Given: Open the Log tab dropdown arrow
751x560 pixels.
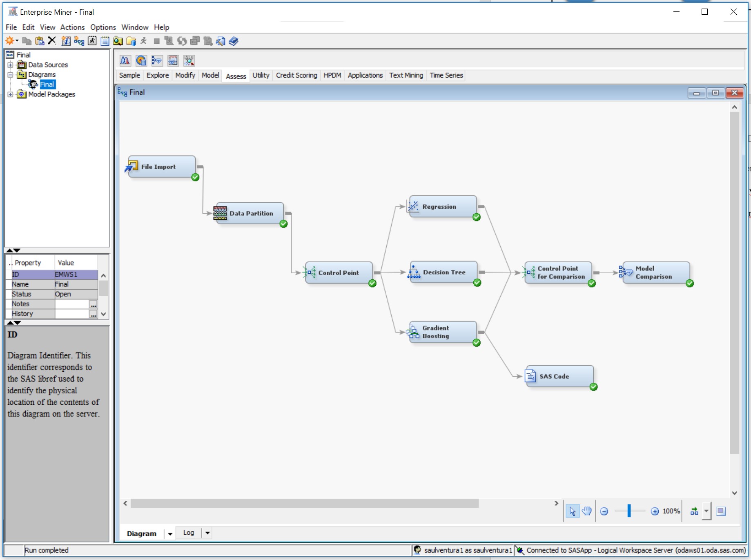Looking at the screenshot, I should coord(207,533).
